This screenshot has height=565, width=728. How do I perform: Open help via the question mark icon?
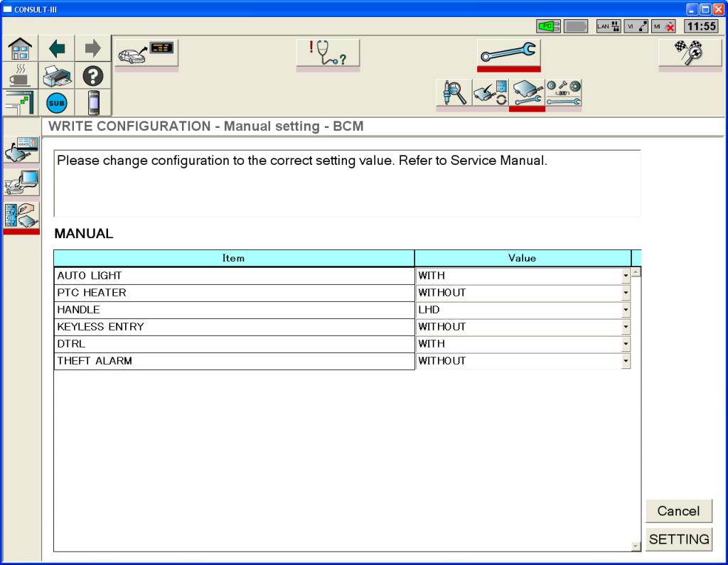93,75
